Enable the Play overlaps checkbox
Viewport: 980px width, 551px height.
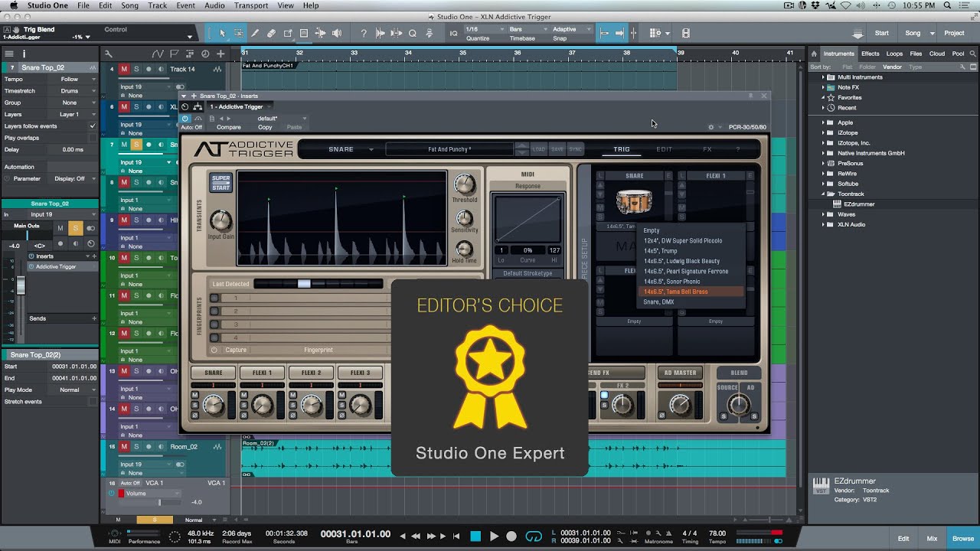93,138
